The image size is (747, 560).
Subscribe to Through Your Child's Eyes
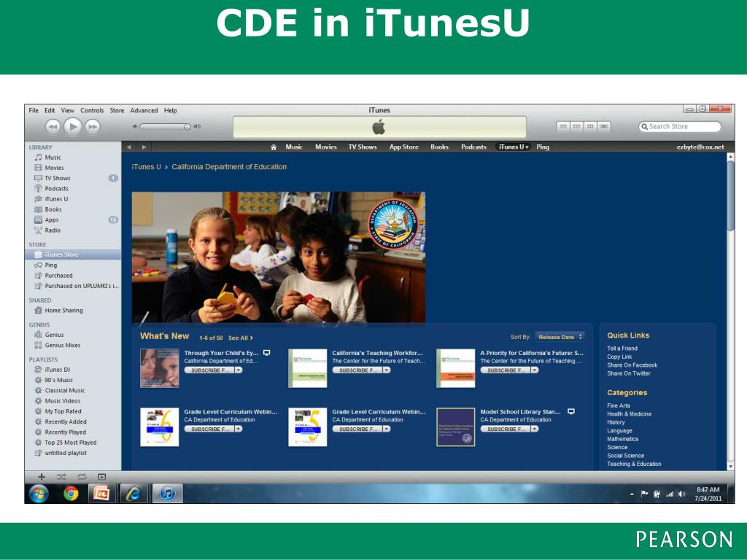tap(209, 370)
